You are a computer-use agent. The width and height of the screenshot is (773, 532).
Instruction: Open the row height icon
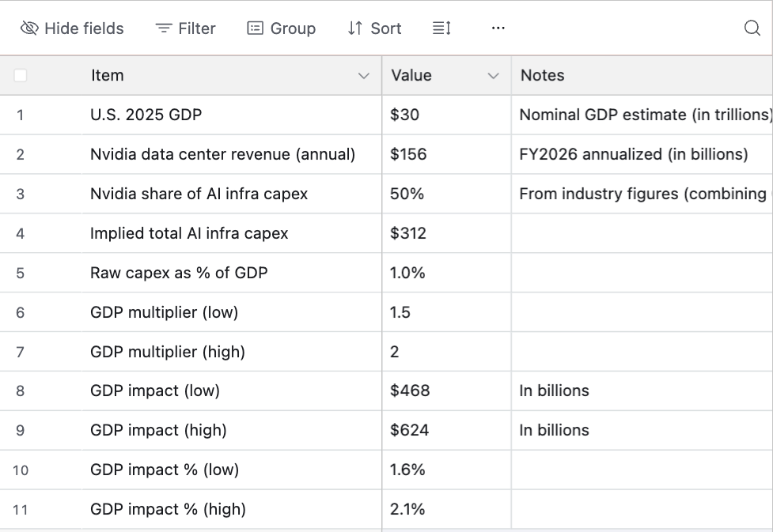pyautogui.click(x=441, y=28)
